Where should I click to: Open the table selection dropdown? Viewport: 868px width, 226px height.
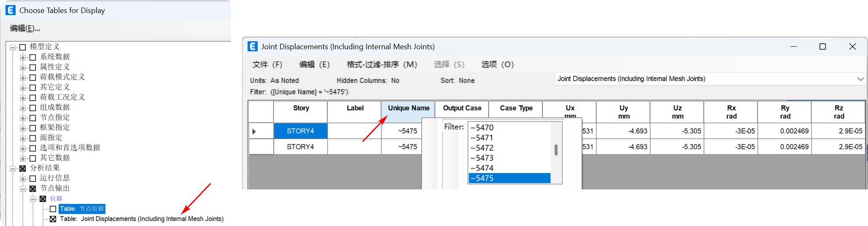[860, 79]
